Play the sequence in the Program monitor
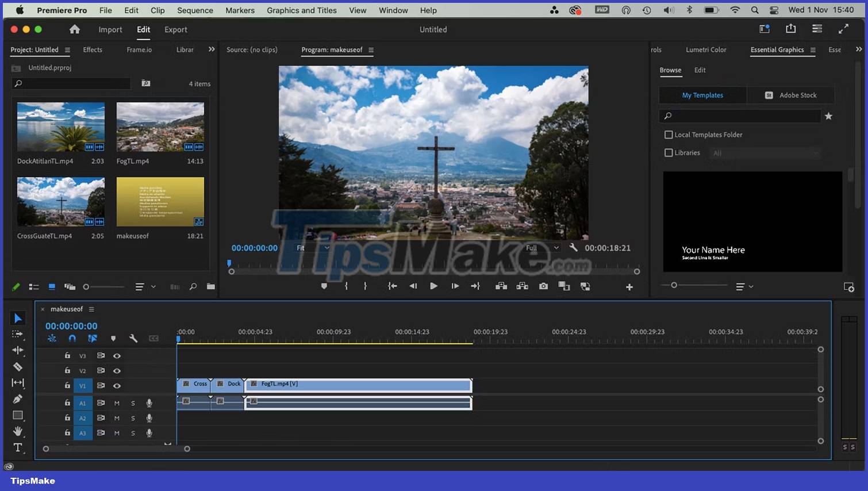Viewport: 868px width, 491px height. pos(433,286)
